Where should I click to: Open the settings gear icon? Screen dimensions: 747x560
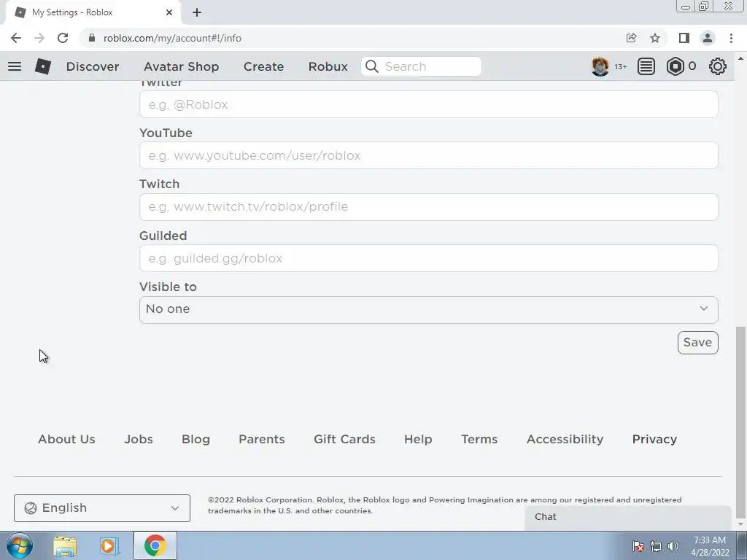tap(718, 66)
